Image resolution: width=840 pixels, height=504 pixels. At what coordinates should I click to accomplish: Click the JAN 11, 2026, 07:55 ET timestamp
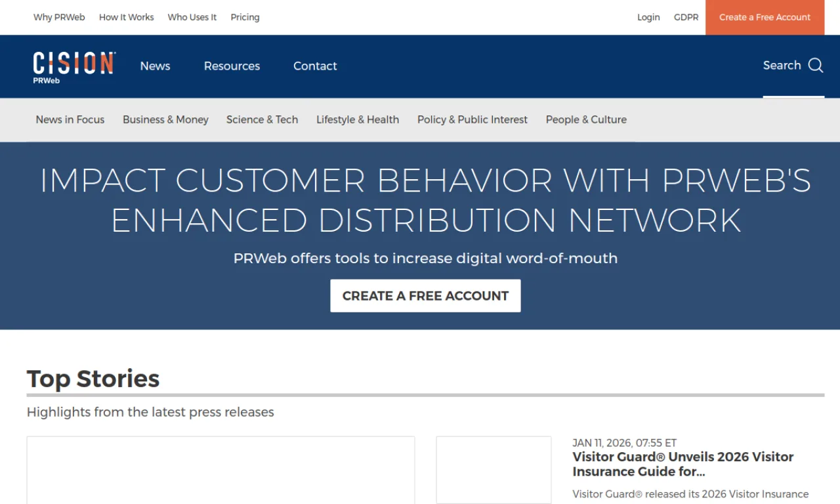[x=624, y=443]
